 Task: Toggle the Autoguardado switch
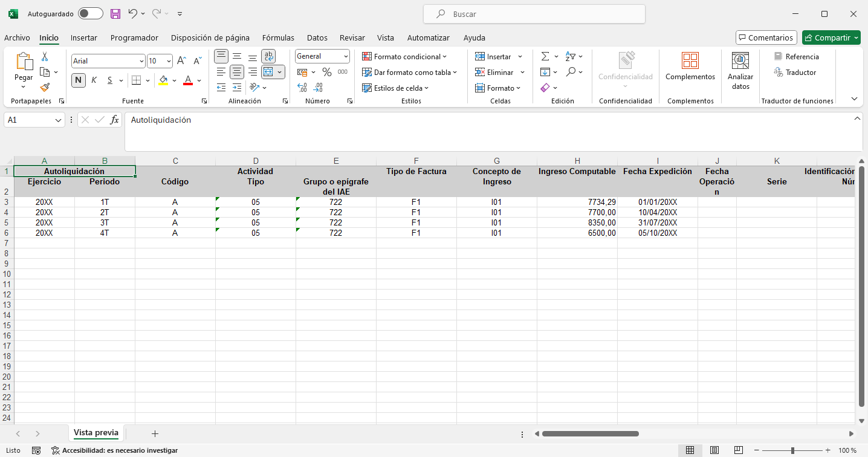[x=91, y=13]
